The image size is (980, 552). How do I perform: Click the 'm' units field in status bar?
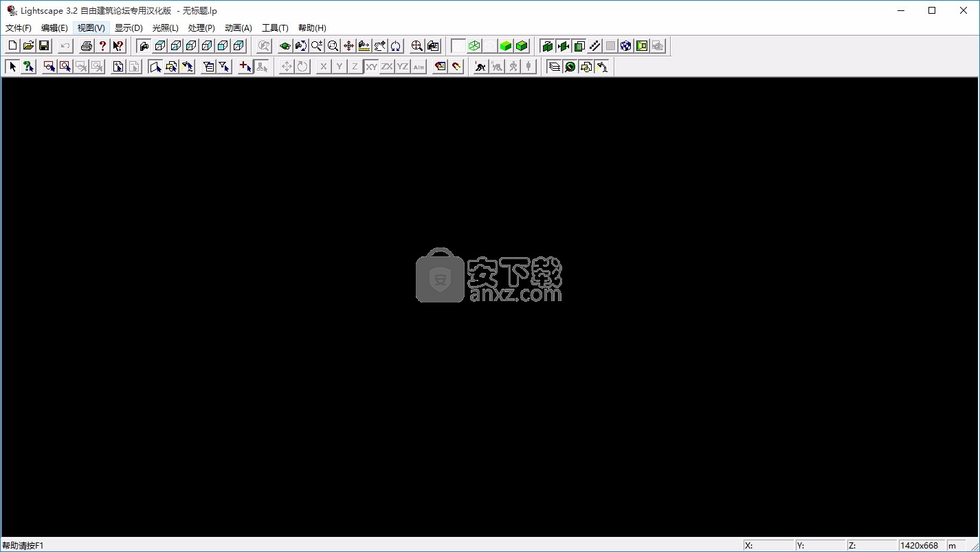(x=956, y=545)
